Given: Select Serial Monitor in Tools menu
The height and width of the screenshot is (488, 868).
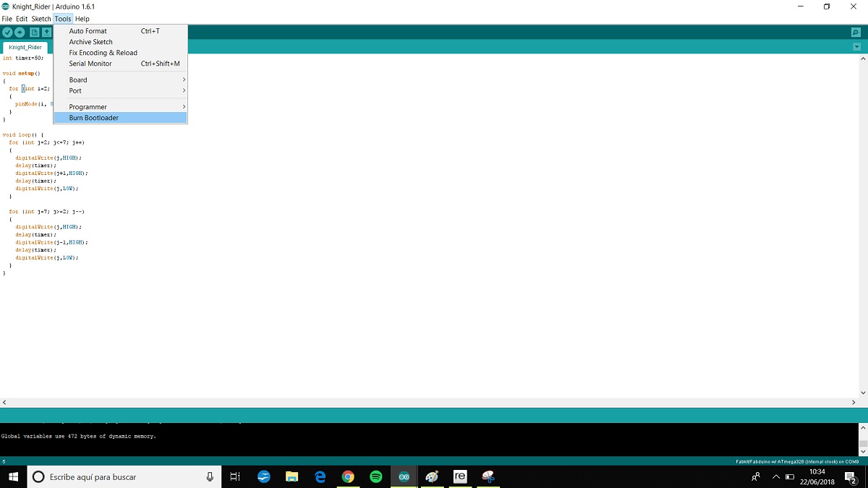Looking at the screenshot, I should coord(121,64).
